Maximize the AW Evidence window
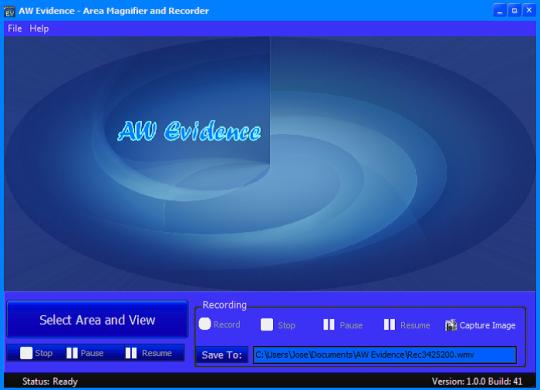Screen dimensions: 540x390 pos(514,11)
